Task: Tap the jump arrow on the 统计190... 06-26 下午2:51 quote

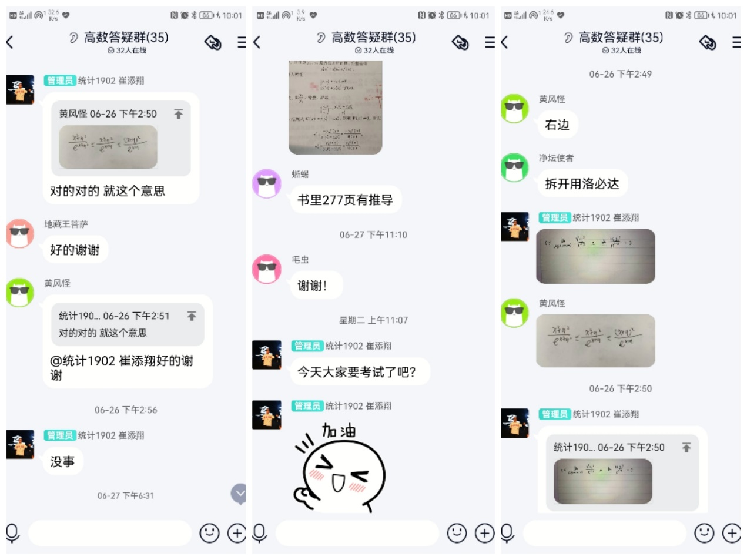Action: click(x=191, y=316)
